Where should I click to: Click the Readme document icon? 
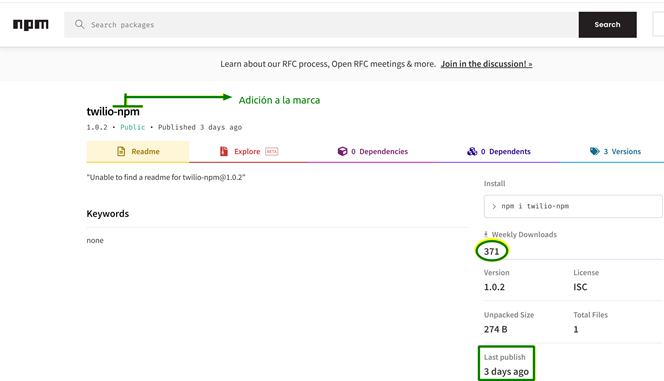point(121,151)
